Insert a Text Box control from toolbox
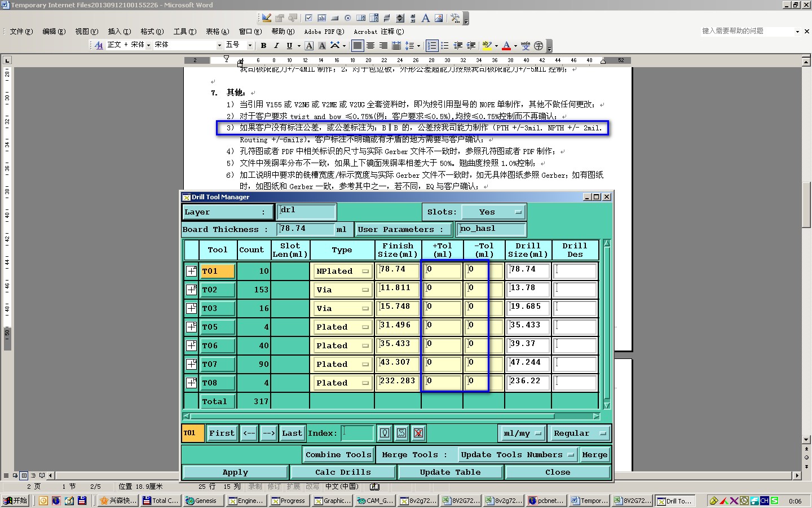The image size is (812, 508). click(321, 18)
